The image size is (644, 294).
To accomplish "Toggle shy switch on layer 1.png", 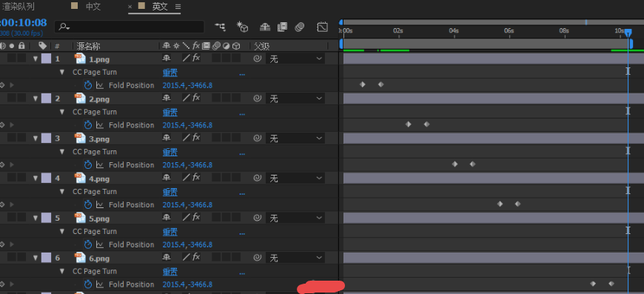I will coord(166,59).
